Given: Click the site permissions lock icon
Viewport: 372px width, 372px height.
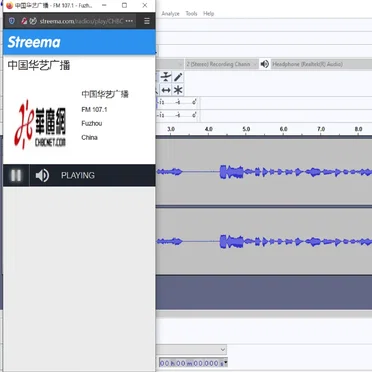Looking at the screenshot, I should [24, 21].
